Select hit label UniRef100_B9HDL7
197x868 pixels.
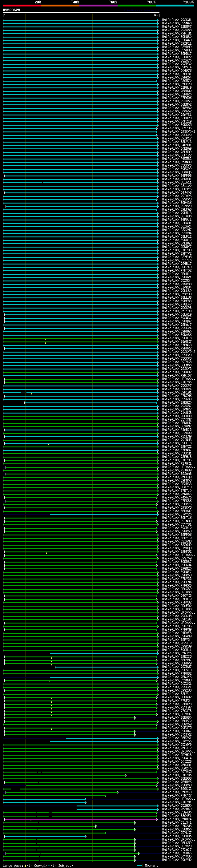177,54
